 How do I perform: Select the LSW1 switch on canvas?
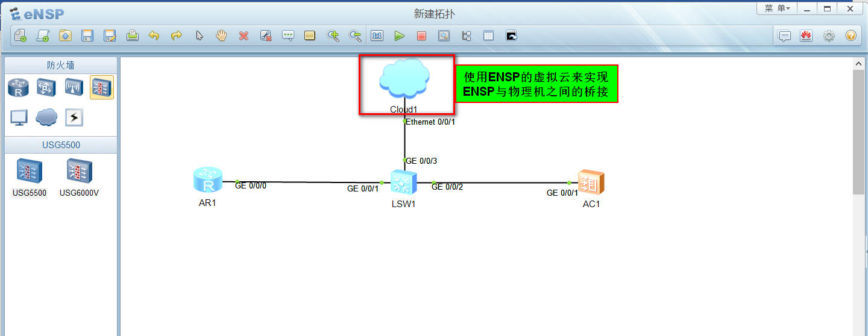coord(404,182)
